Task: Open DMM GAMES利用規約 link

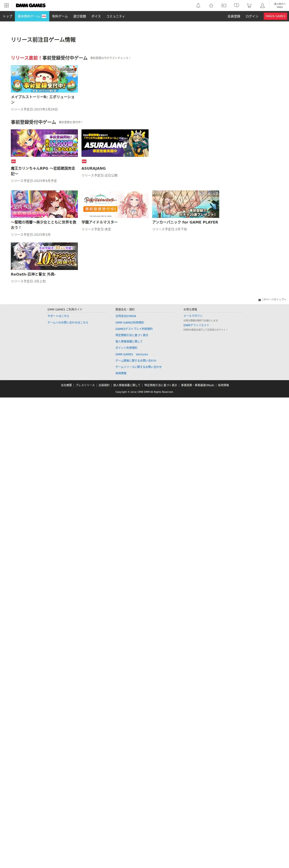Action: pos(129,322)
